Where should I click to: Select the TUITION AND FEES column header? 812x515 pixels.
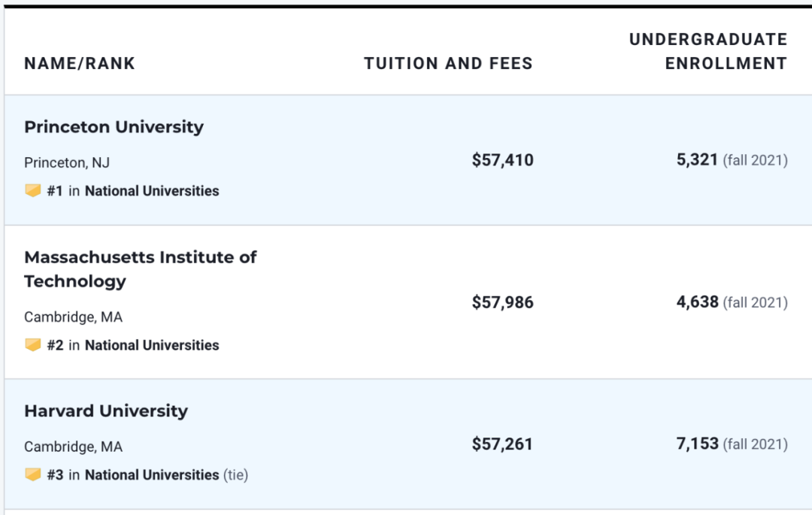tap(448, 63)
